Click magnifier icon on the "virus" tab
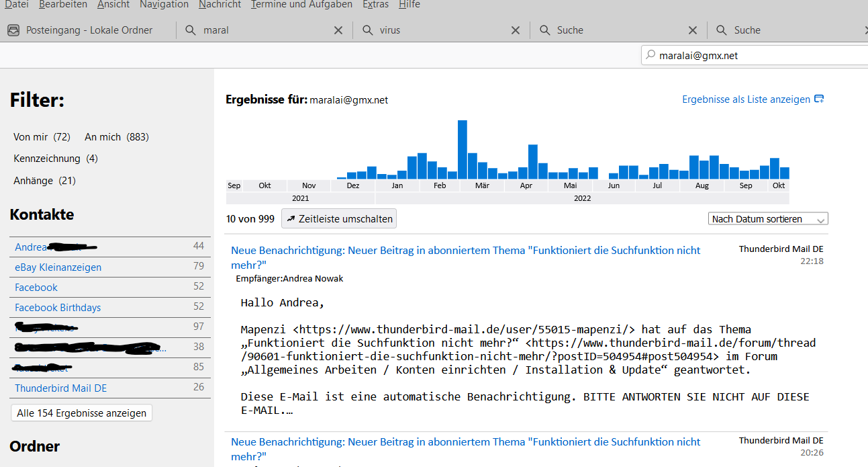The image size is (868, 467). click(367, 30)
